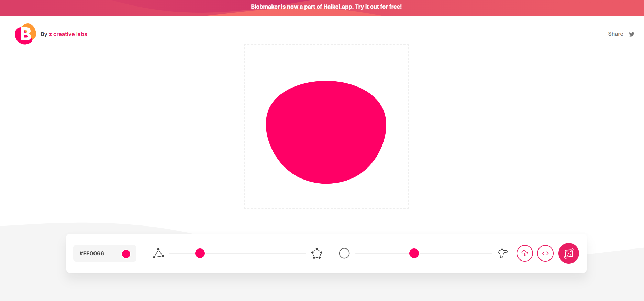Click the contrast slider handle
Image resolution: width=644 pixels, height=301 pixels.
click(x=414, y=253)
